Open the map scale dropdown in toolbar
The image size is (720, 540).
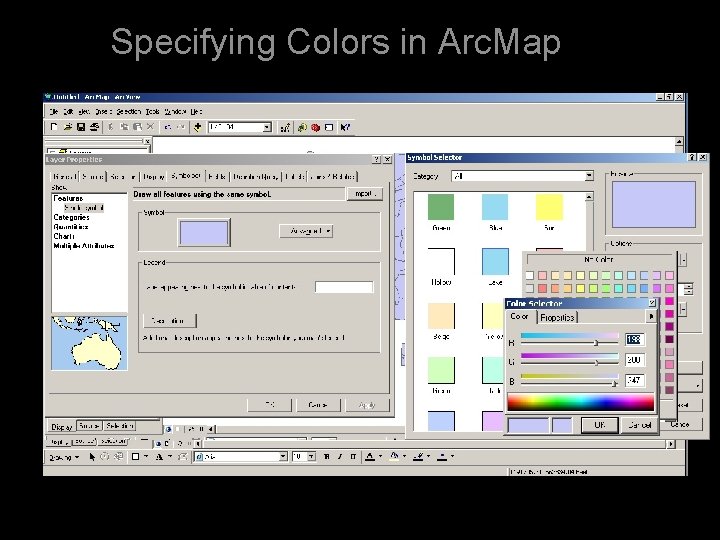[267, 127]
